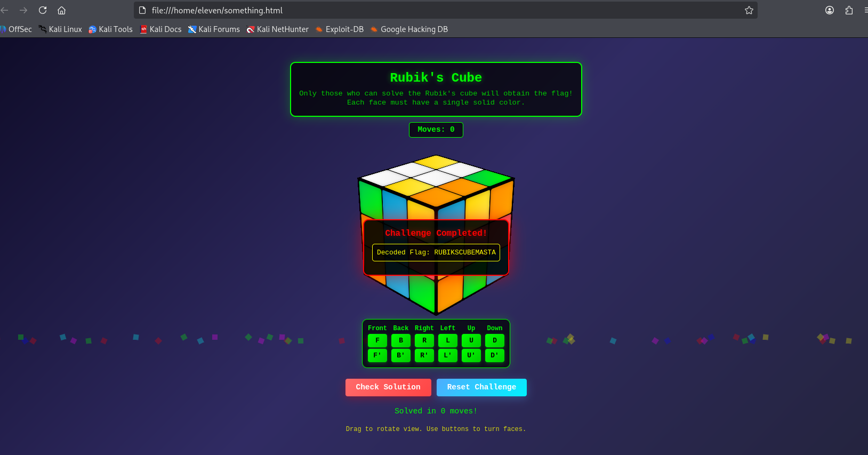The height and width of the screenshot is (455, 868).
Task: Click the back navigation arrow
Action: [x=5, y=10]
